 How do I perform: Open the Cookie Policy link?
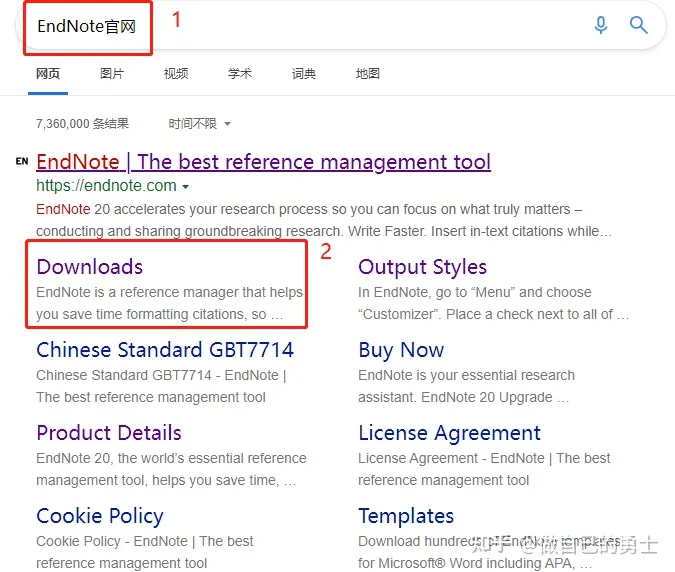coord(100,516)
